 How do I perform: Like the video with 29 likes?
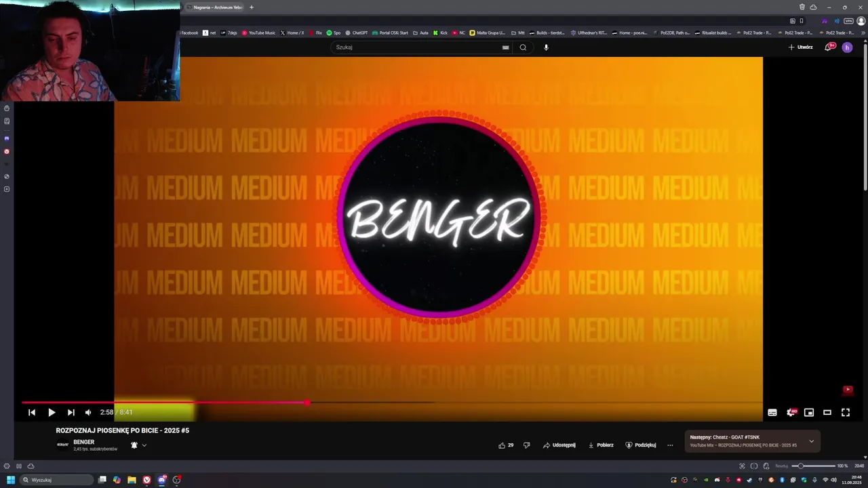506,445
